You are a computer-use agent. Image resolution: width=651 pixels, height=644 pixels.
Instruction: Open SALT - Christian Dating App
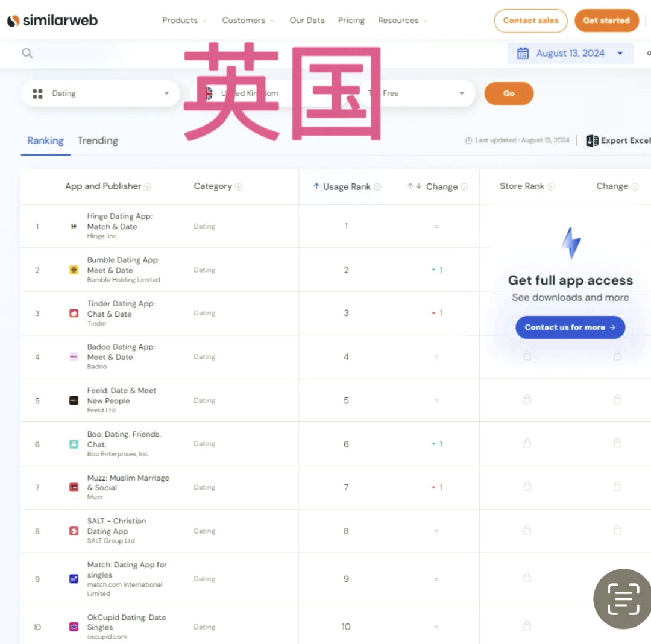[x=116, y=526]
